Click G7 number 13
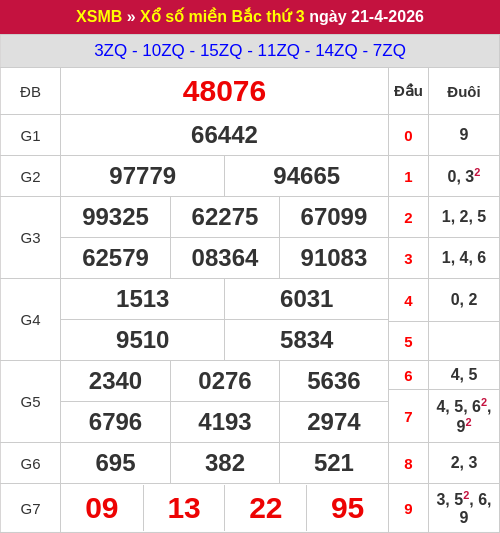500x533 pixels. pyautogui.click(x=184, y=509)
